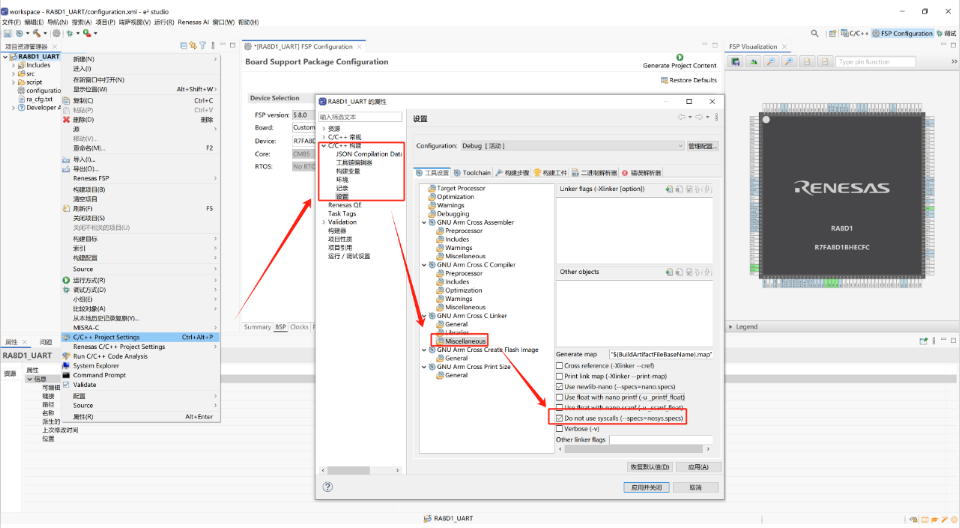Click the 应用(A) apply button
This screenshot has width=960, height=528.
point(698,467)
